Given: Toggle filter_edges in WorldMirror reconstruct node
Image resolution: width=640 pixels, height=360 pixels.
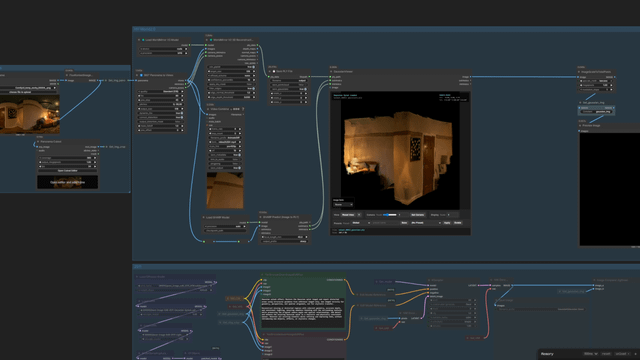Looking at the screenshot, I should coord(231,88).
